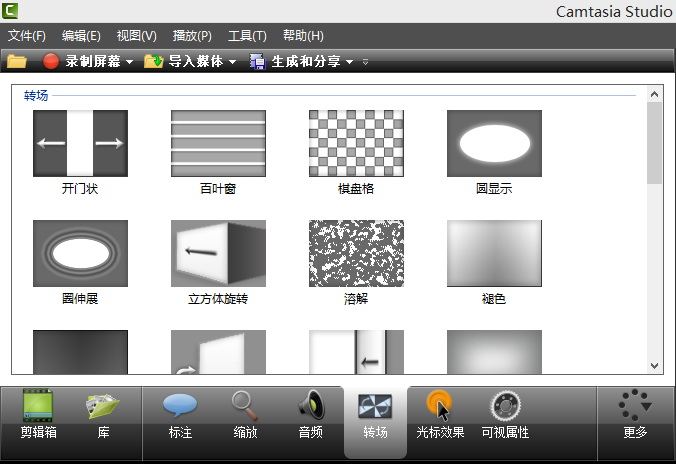The width and height of the screenshot is (676, 464).
Task: Expand the 录制屏幕 dropdown arrow
Action: pos(130,62)
